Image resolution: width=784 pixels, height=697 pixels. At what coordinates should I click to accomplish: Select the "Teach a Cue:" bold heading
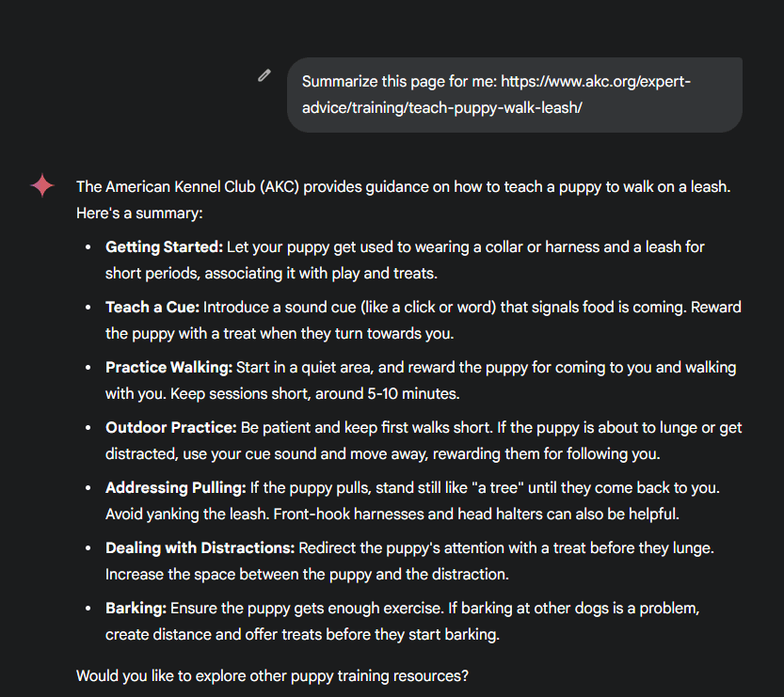152,307
